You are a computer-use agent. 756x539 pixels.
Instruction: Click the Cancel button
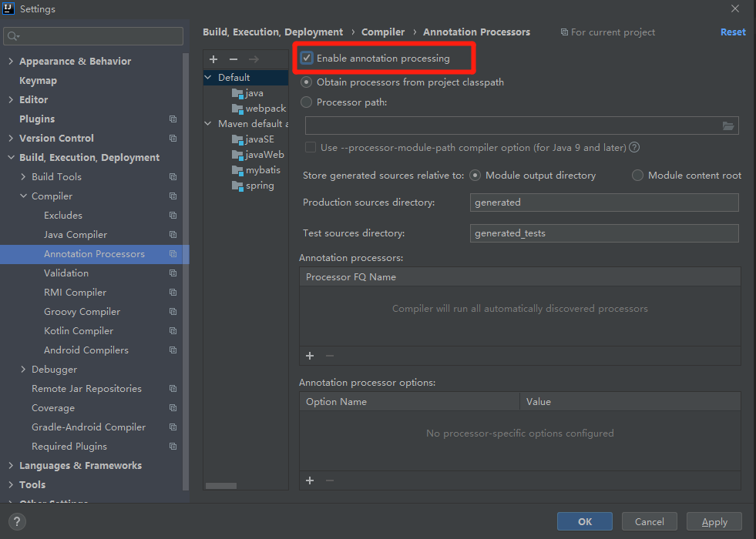(x=650, y=521)
